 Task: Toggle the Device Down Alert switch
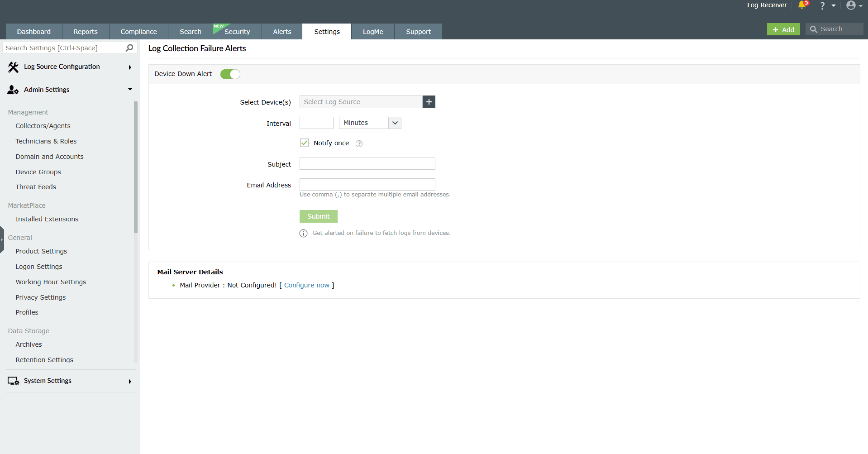coord(230,74)
